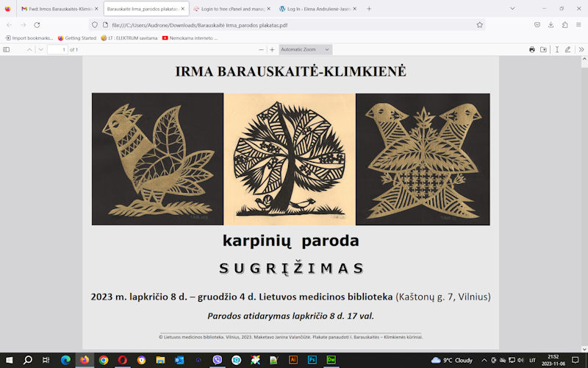588x368 pixels.
Task: Open Task View on the taskbar
Action: [46, 360]
